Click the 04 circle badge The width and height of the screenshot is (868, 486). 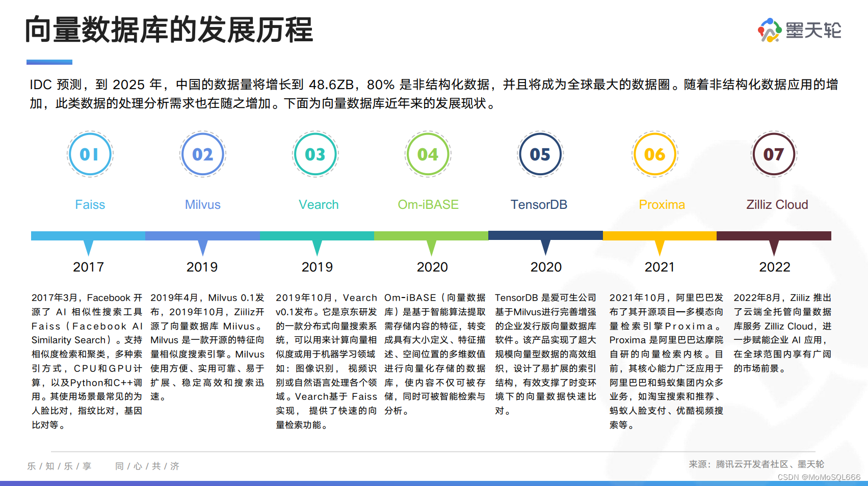[x=428, y=154]
